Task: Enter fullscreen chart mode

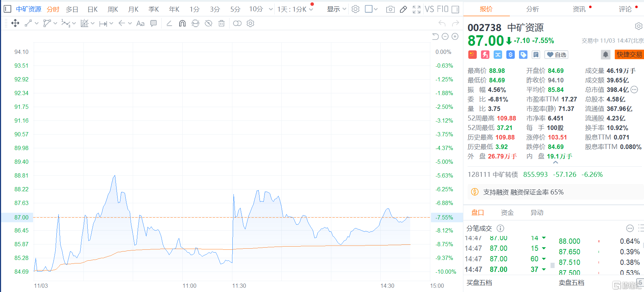Action: 417,10
